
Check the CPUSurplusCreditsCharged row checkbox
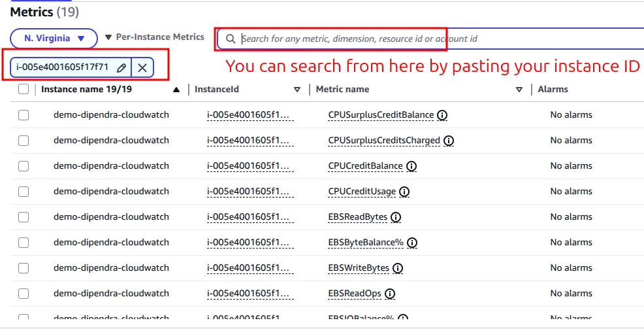pyautogui.click(x=24, y=141)
